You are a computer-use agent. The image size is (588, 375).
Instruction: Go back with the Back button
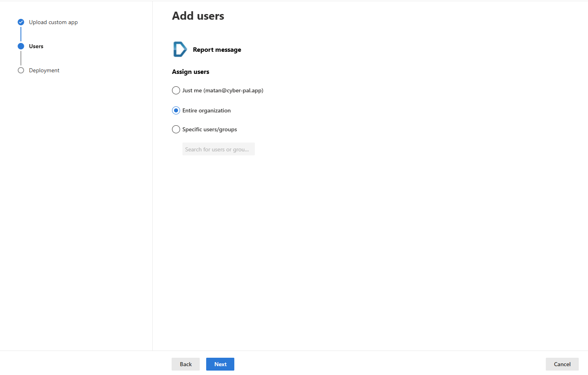coord(186,364)
